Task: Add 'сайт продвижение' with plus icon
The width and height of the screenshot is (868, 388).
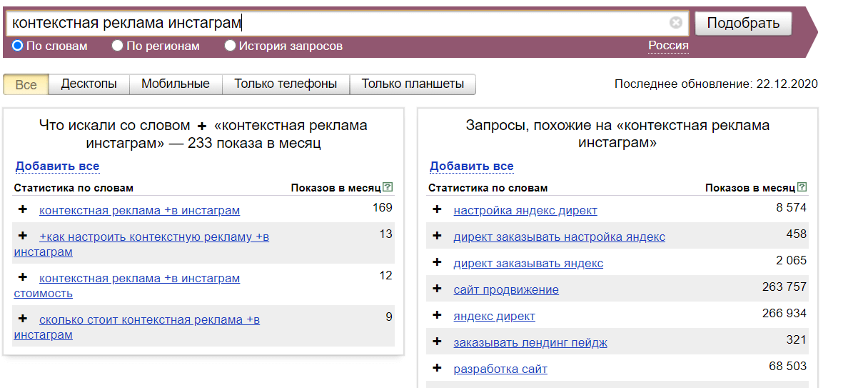Action: (437, 289)
